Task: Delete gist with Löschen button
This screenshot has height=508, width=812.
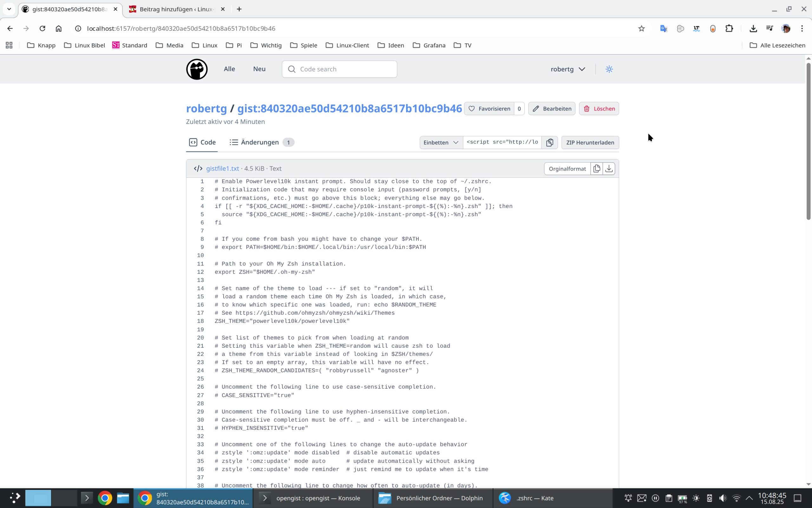Action: coord(599,109)
